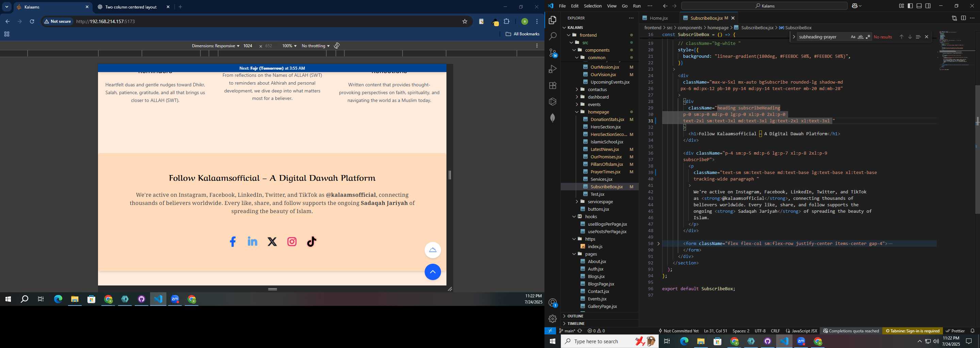The width and height of the screenshot is (980, 348).
Task: Open the View menu in VS Code
Action: point(612,6)
